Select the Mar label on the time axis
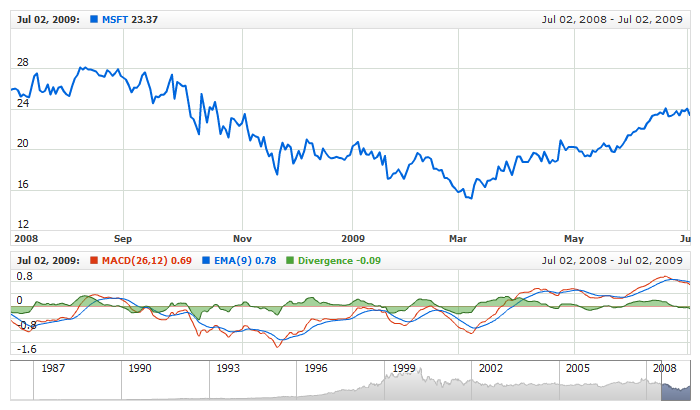 (x=459, y=239)
